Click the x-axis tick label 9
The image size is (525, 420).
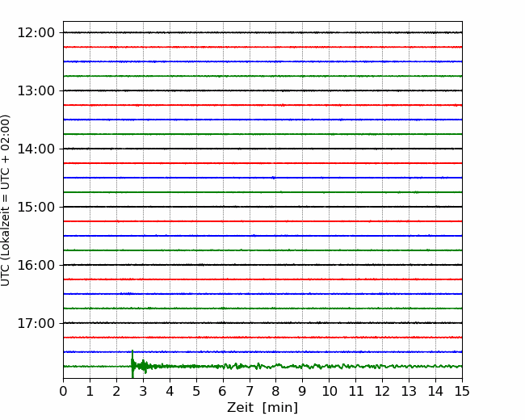click(x=303, y=391)
